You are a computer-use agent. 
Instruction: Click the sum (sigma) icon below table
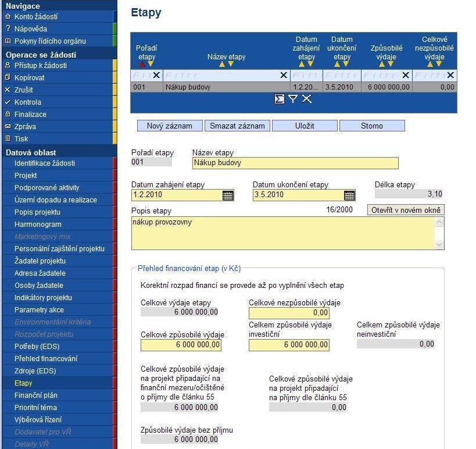point(280,99)
